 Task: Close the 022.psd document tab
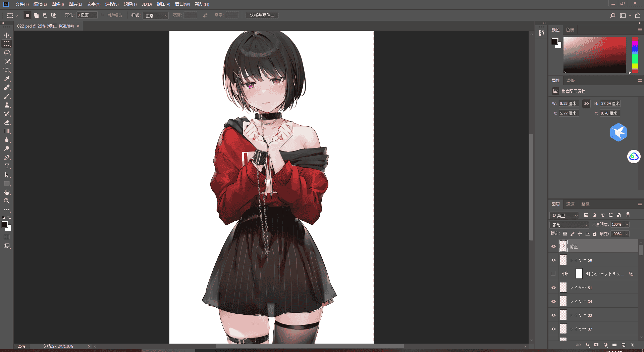click(x=78, y=26)
